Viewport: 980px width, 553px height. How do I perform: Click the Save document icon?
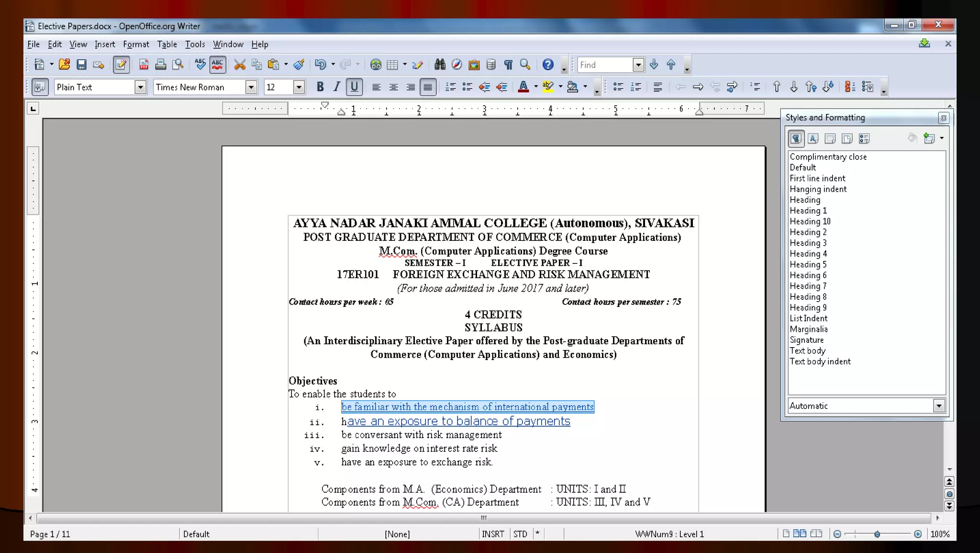pos(81,65)
